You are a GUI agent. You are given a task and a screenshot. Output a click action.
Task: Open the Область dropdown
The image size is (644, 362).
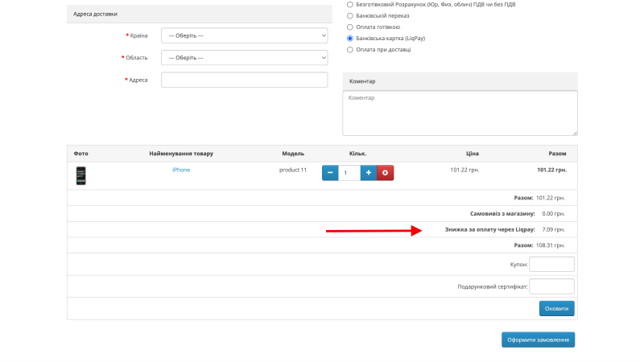[245, 58]
